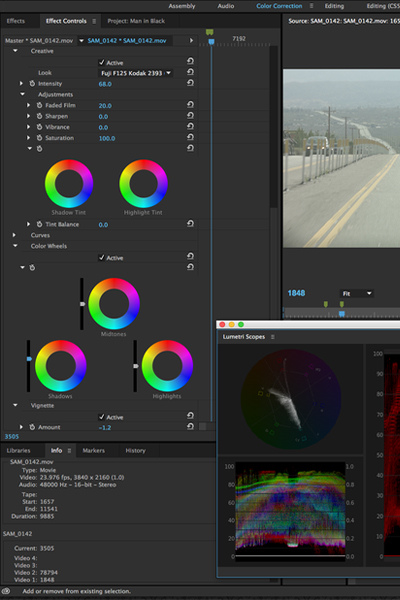The width and height of the screenshot is (400, 600).
Task: Toggle Intensity stopwatch animation
Action: (32, 83)
